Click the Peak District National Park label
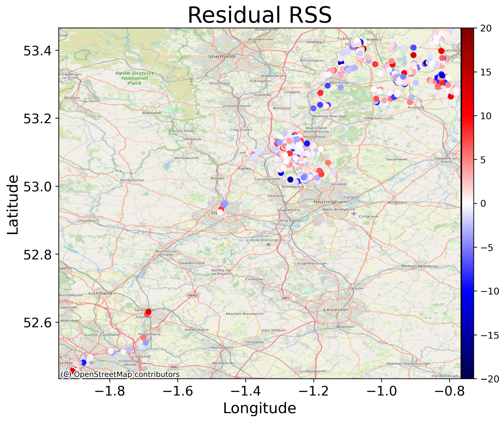Screen dimensions: 504x422 pos(134,78)
